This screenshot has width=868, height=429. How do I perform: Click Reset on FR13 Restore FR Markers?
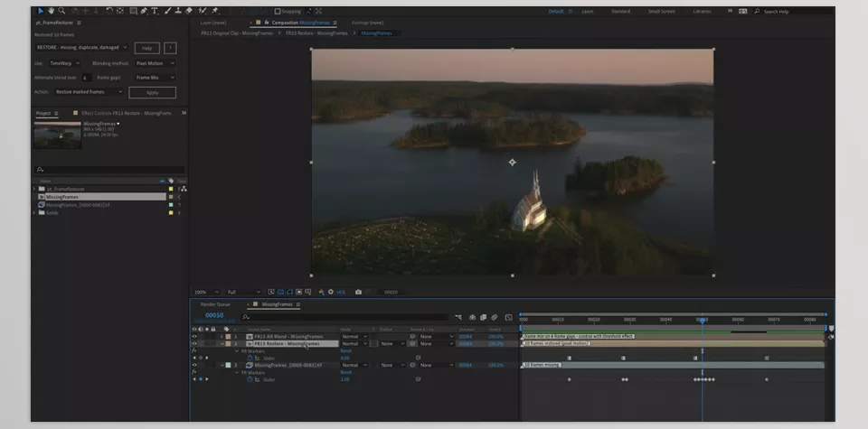345,351
